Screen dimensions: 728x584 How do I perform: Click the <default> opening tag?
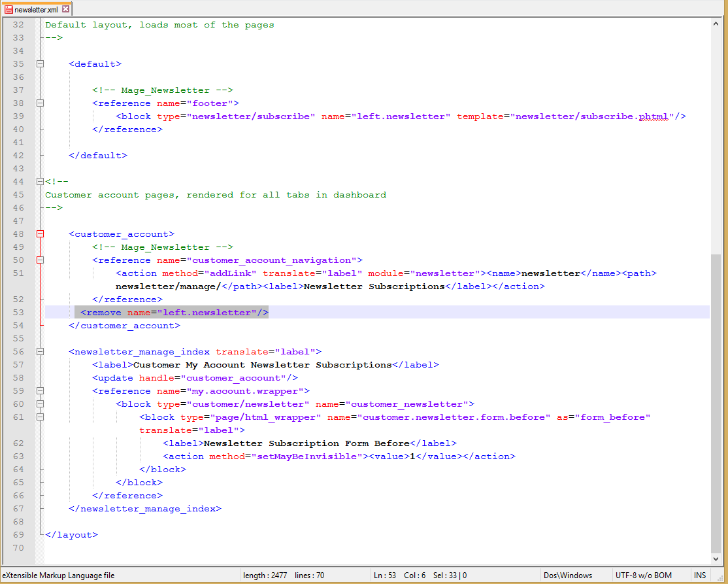tap(95, 63)
